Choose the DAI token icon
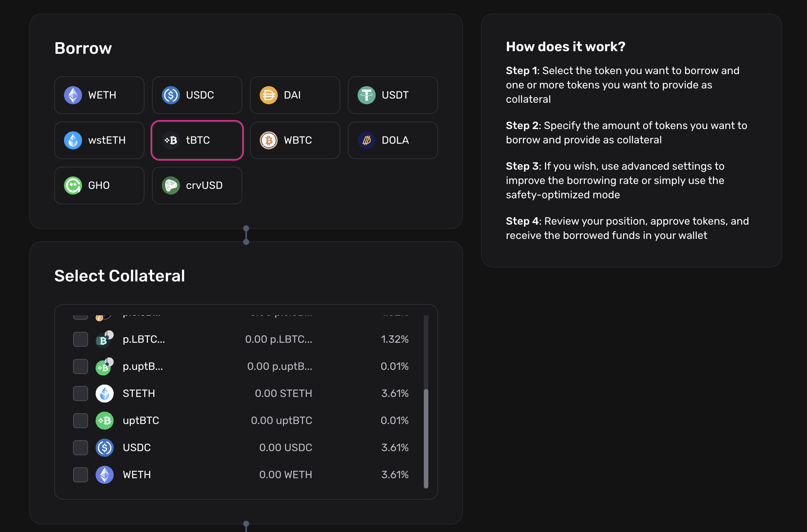807x532 pixels. 269,95
